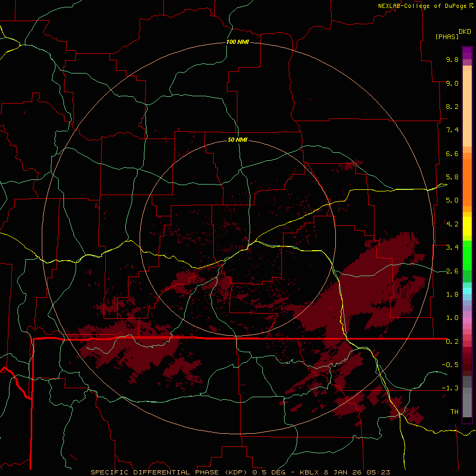Click the 5.0 value on the color scale
476x476 pixels.
tap(452, 200)
